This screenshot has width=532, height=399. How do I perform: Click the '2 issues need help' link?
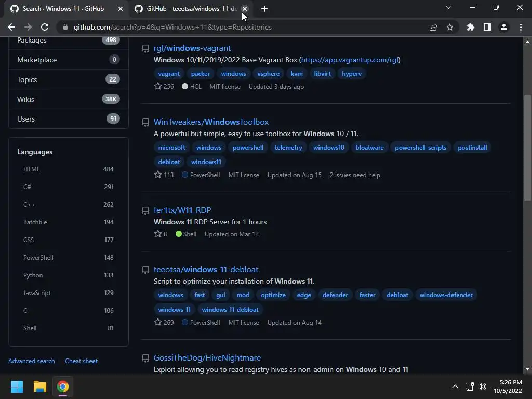(x=355, y=175)
